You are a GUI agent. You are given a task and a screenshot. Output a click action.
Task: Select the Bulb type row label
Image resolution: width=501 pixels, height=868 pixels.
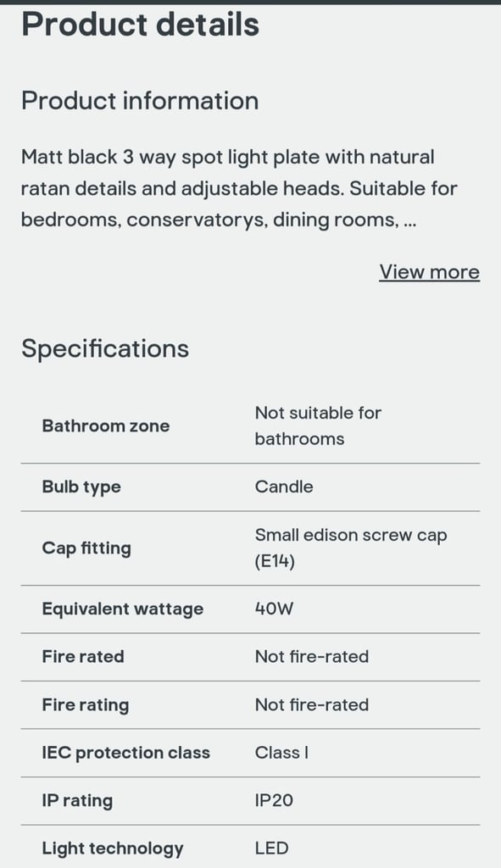[81, 487]
